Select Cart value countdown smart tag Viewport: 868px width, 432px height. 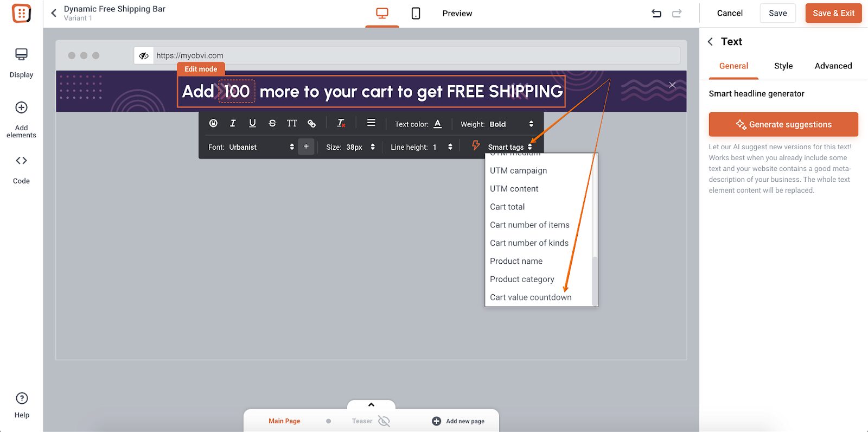click(x=530, y=297)
